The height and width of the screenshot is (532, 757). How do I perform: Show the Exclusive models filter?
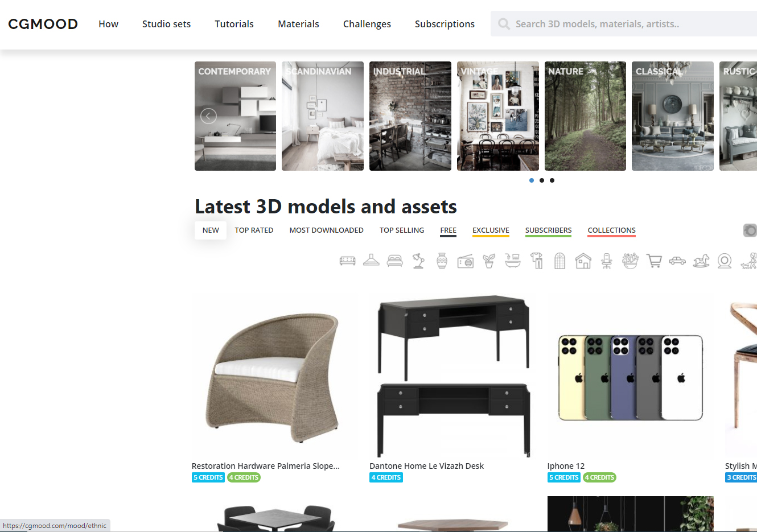pyautogui.click(x=491, y=230)
